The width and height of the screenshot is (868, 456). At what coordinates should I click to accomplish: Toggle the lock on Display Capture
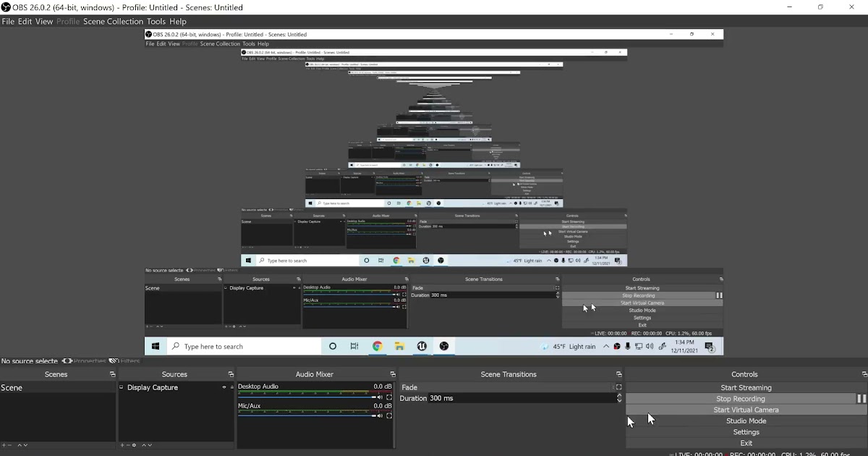pos(231,388)
